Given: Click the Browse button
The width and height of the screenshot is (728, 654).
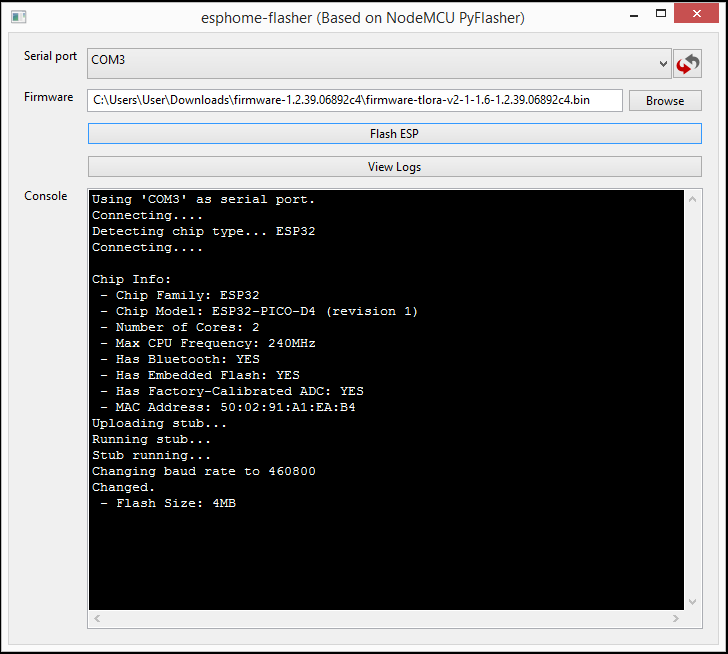Looking at the screenshot, I should (x=665, y=101).
